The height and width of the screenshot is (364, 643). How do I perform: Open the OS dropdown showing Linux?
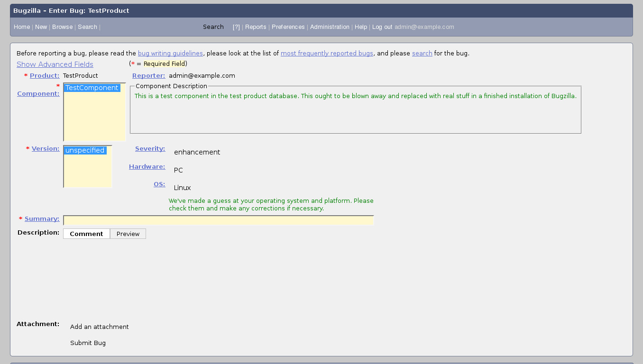[182, 188]
